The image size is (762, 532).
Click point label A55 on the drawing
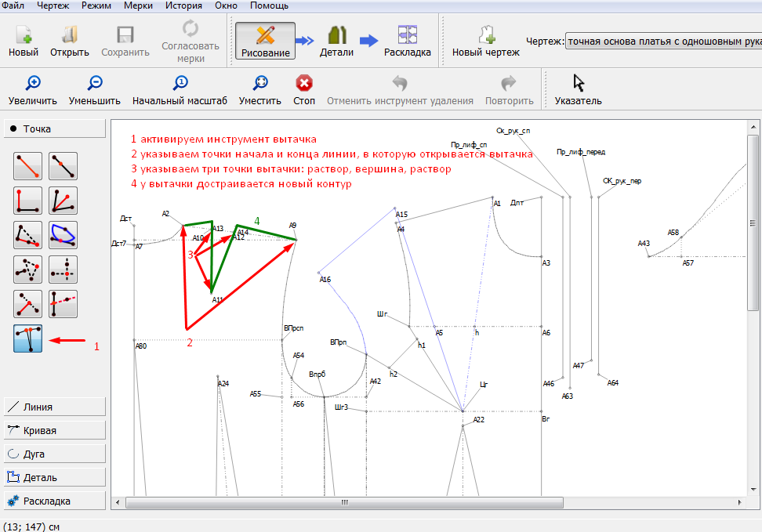[x=256, y=393]
